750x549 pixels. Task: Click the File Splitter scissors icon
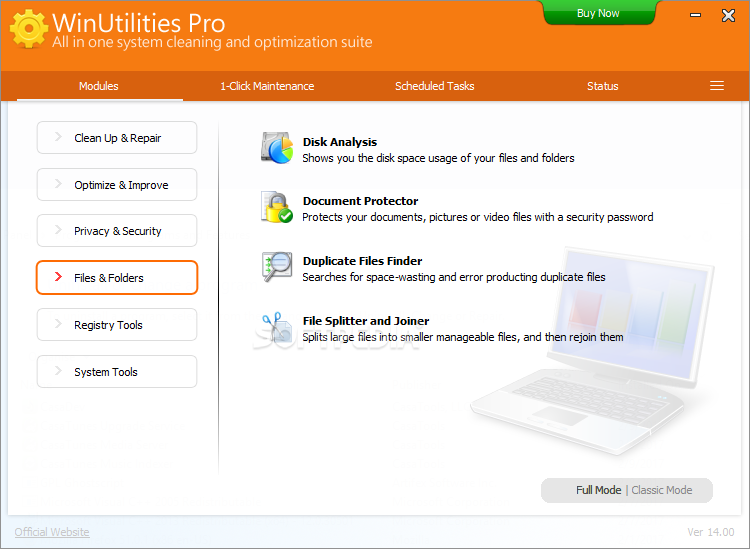pos(277,327)
